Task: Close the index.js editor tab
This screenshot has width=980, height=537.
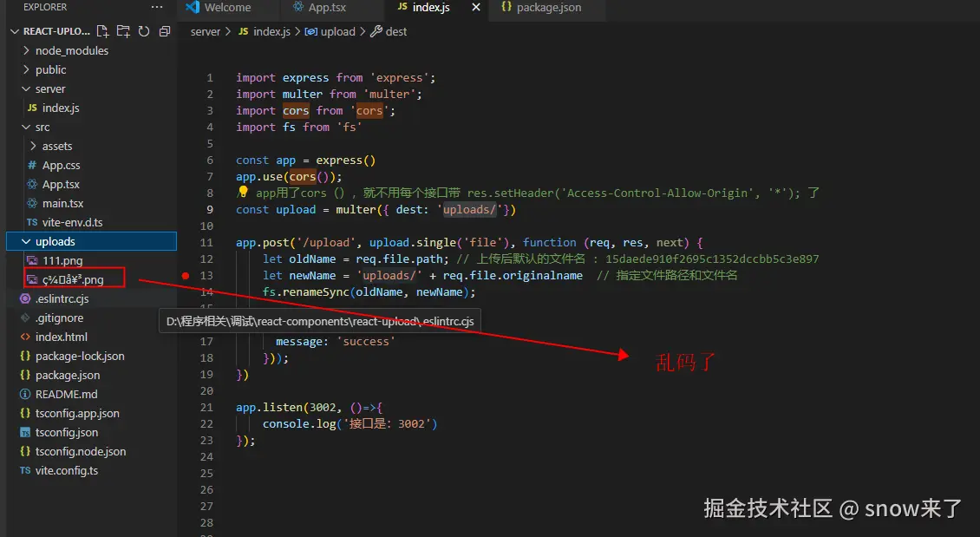Action: pyautogui.click(x=475, y=8)
